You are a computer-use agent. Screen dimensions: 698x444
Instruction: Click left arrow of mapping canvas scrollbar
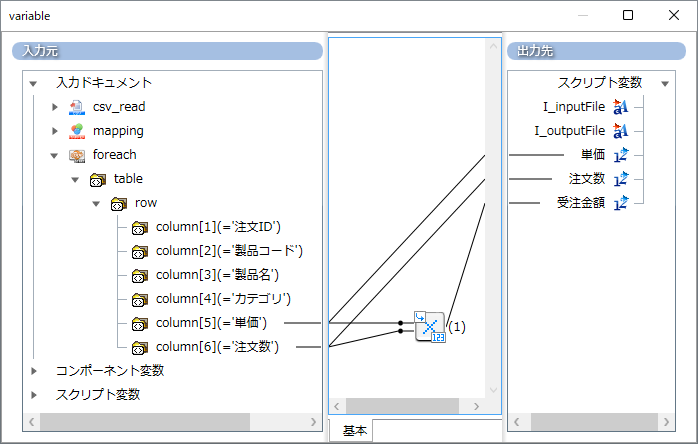point(337,406)
